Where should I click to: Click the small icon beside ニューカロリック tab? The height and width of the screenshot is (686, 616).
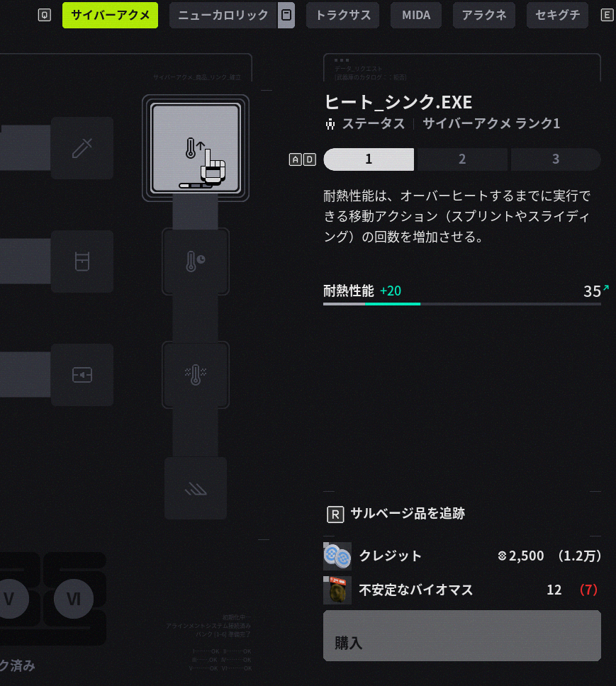pyautogui.click(x=286, y=15)
